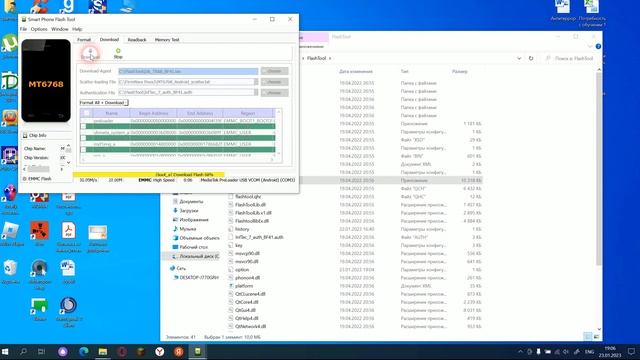Switch to the Memory Test tab
This screenshot has width=640, height=360.
tap(167, 40)
